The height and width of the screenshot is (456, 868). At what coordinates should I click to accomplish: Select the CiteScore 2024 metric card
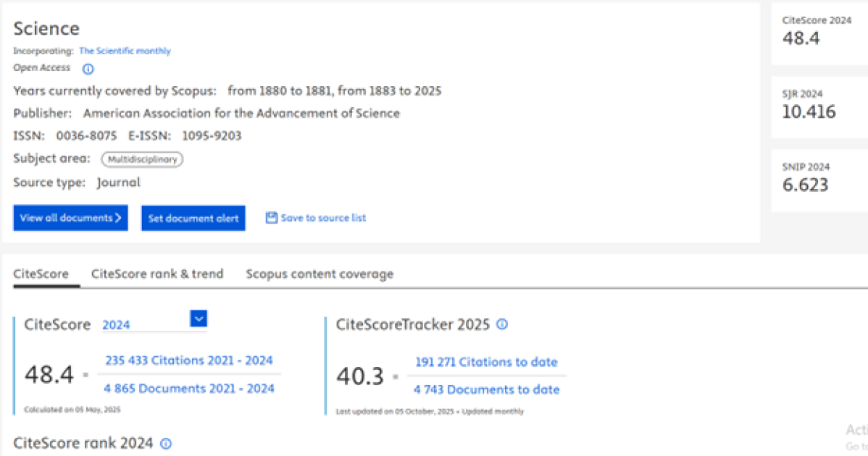pos(819,31)
